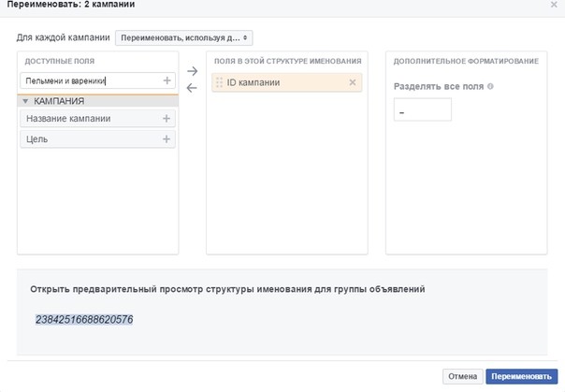Click the Отмена button
Viewport: 565px width, 392px height.
[x=463, y=376]
